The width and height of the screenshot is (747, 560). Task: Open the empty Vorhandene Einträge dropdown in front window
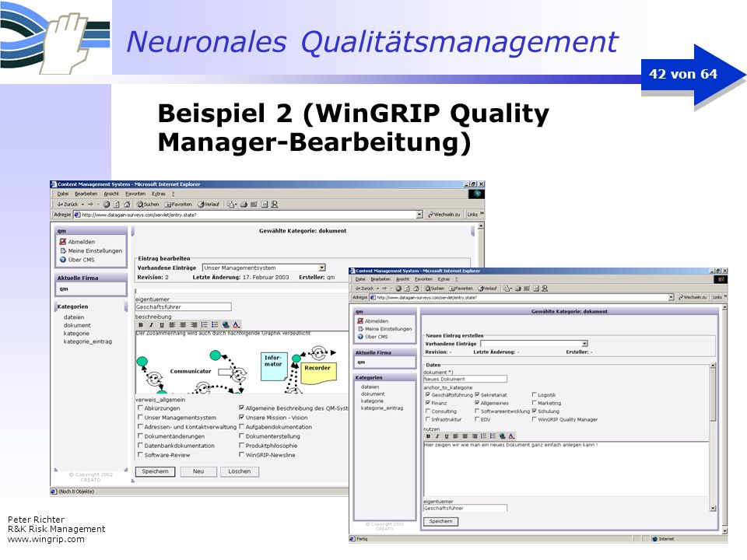(584, 343)
